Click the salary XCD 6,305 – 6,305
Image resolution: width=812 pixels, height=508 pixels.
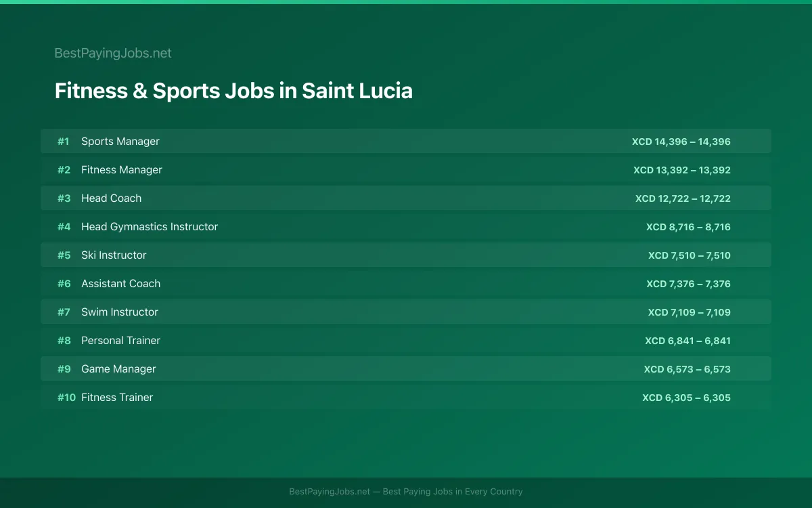coord(687,398)
